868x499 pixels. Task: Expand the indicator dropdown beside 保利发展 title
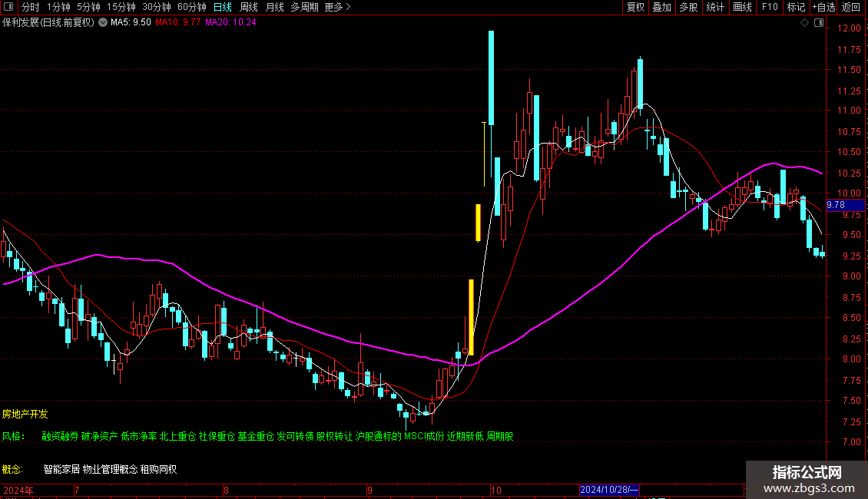coord(103,23)
